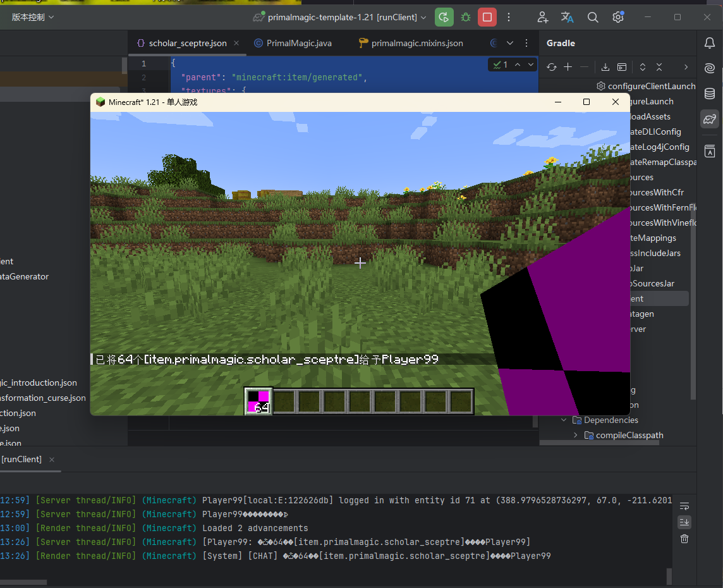Open the Notifications bell panel
The image size is (723, 588).
click(x=710, y=44)
